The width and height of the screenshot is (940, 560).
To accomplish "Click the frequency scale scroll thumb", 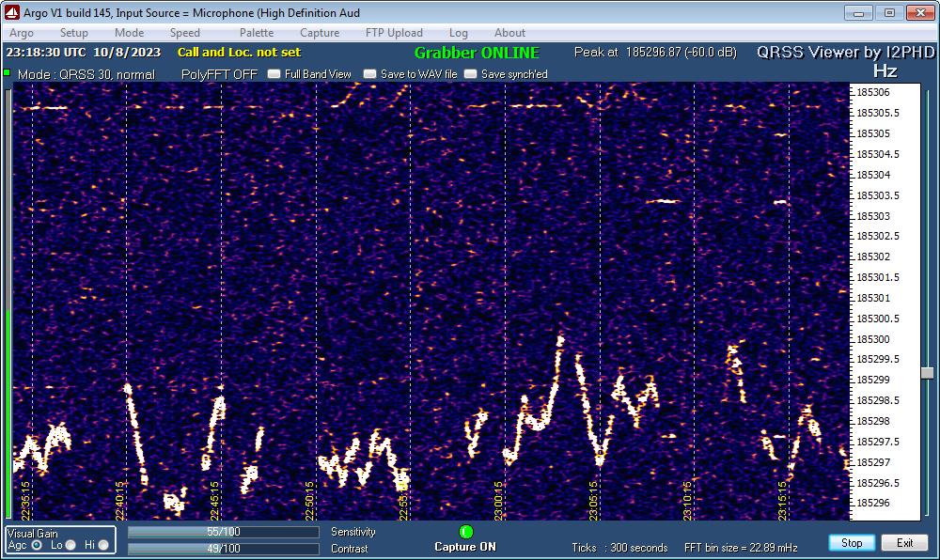I will (x=928, y=372).
